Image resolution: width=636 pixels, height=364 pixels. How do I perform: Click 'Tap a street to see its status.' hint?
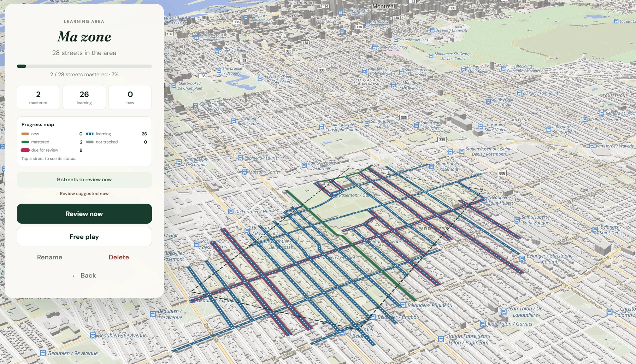49,159
